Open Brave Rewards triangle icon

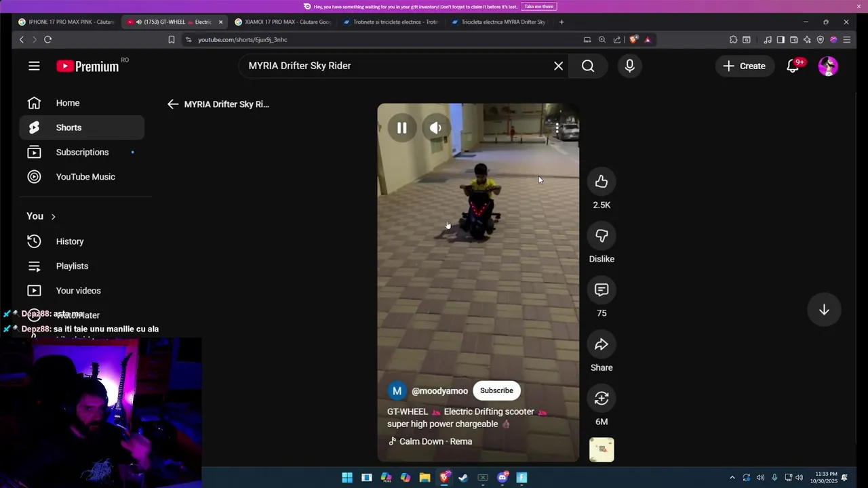[x=648, y=39]
